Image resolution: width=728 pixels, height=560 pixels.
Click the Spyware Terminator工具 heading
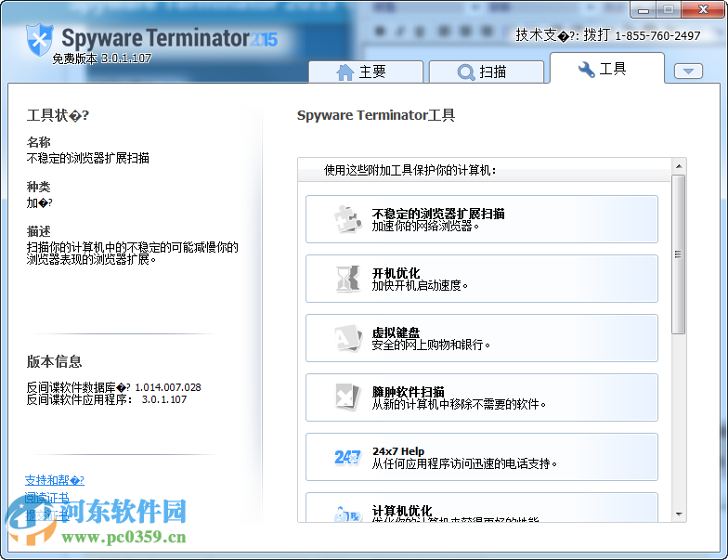pos(375,115)
